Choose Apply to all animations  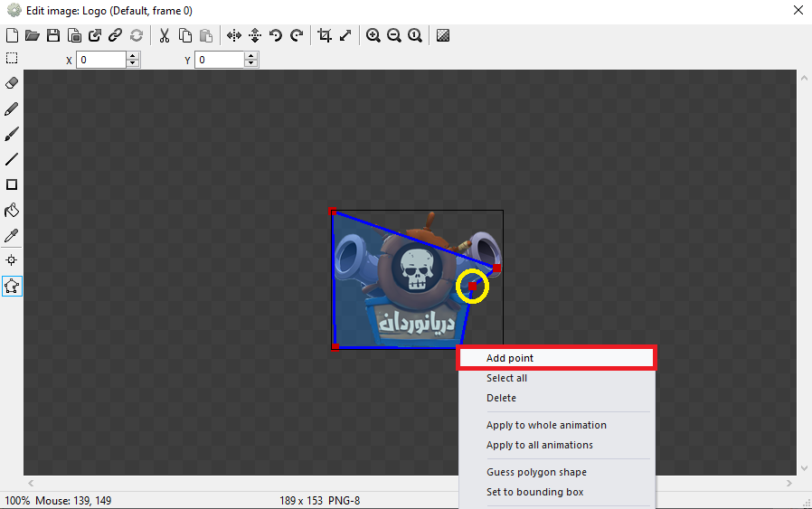point(557,445)
